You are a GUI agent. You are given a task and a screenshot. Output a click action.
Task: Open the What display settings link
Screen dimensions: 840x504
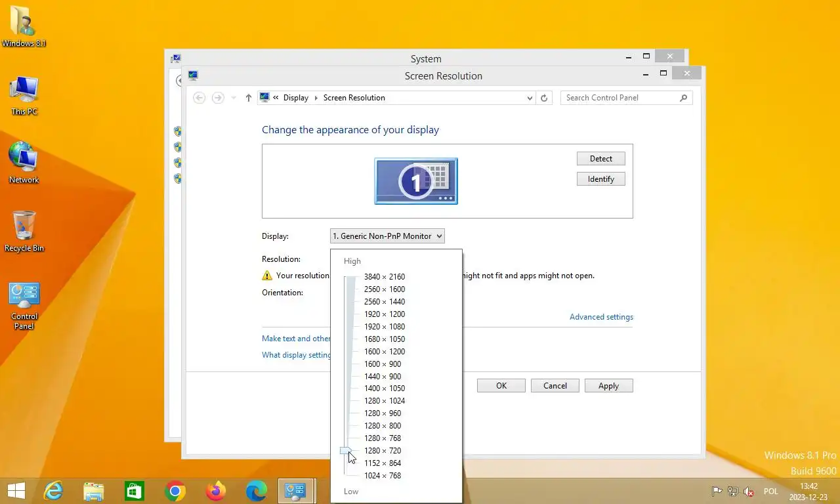296,355
